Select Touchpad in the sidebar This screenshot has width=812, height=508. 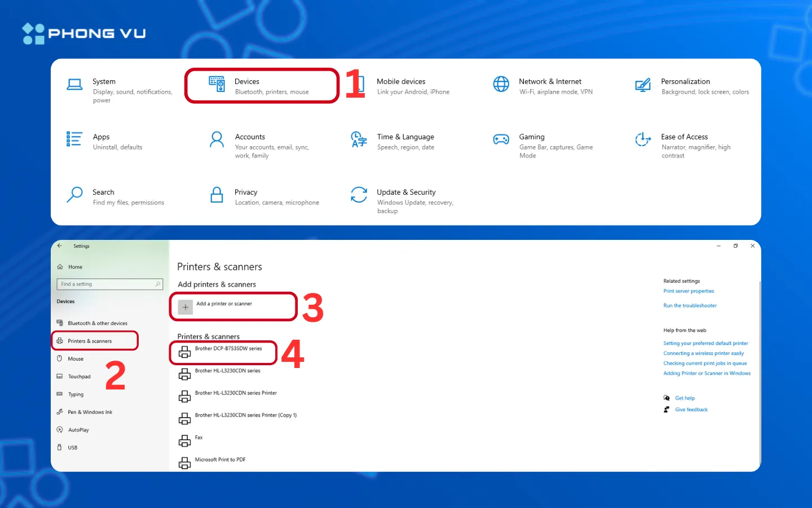(79, 376)
